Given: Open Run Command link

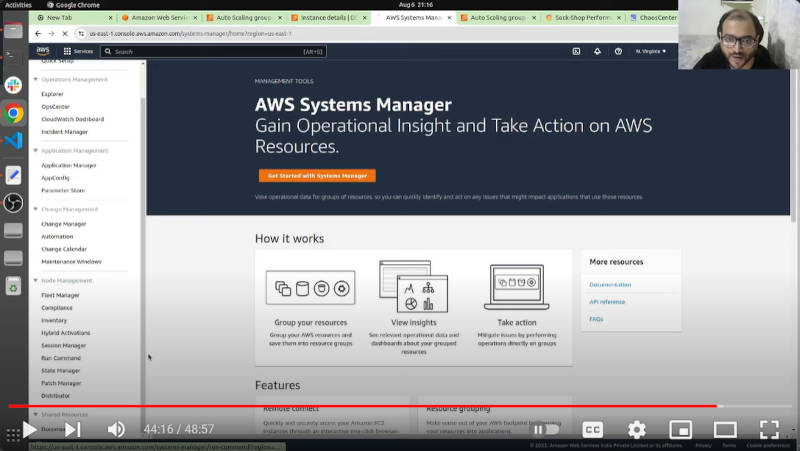Looking at the screenshot, I should point(61,358).
